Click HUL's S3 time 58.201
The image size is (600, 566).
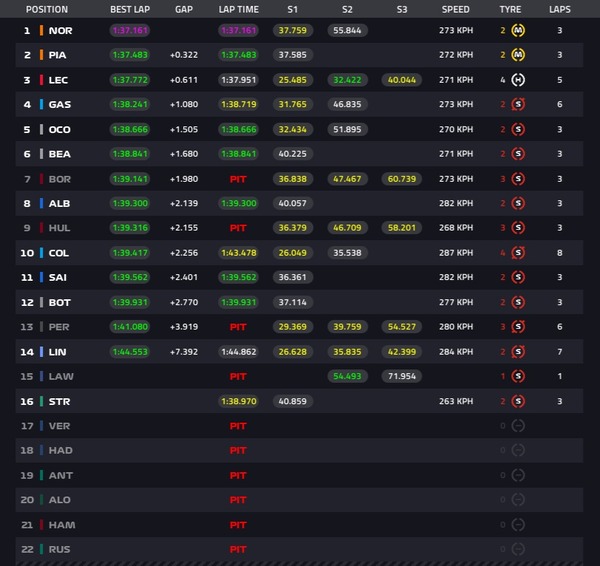pyautogui.click(x=402, y=228)
